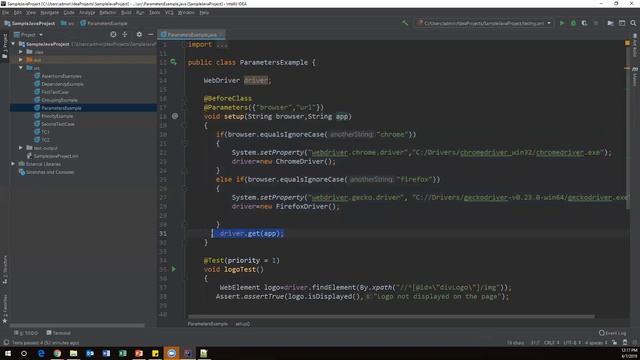Screen dimensions: 640x360
Task: Open the Navigate menu
Action: pos(49,13)
